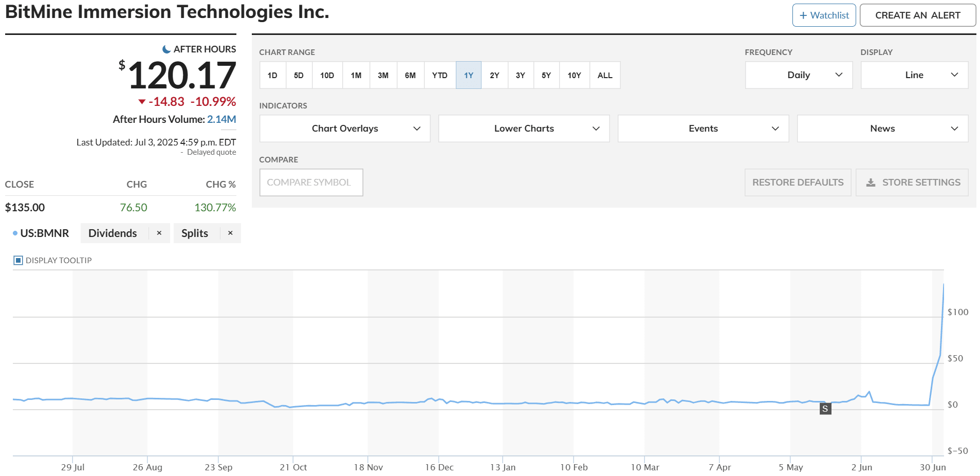Viewport: 980px width, 476px height.
Task: Open the Frequency Daily dropdown
Action: [x=799, y=75]
